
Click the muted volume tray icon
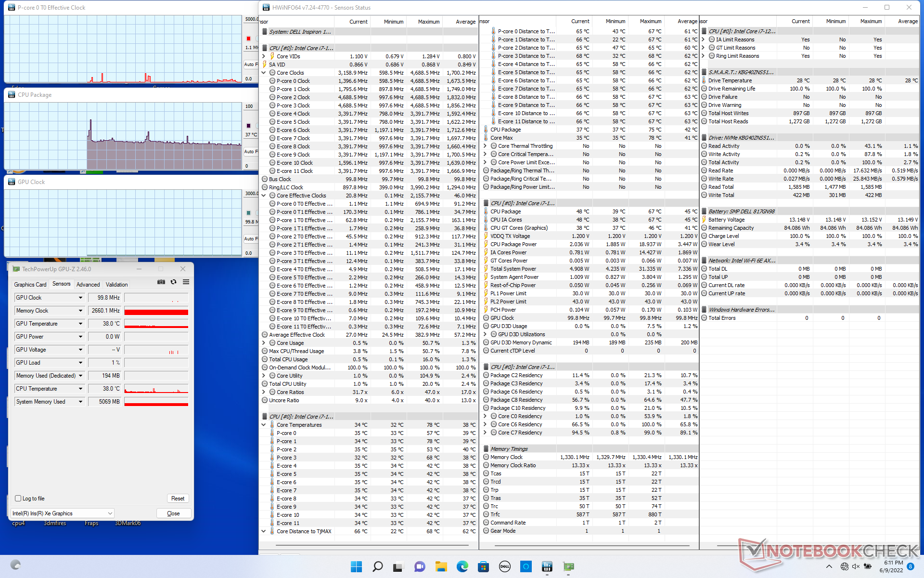tap(856, 566)
